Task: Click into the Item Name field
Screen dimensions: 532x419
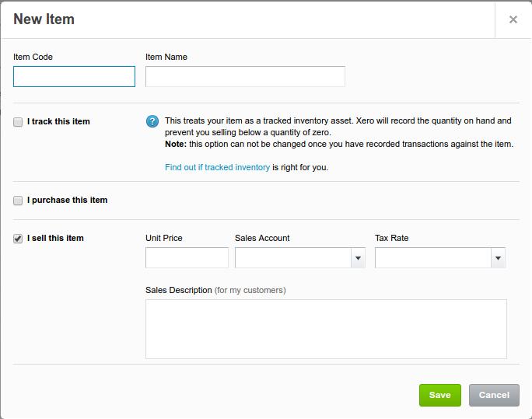Action: [245, 77]
